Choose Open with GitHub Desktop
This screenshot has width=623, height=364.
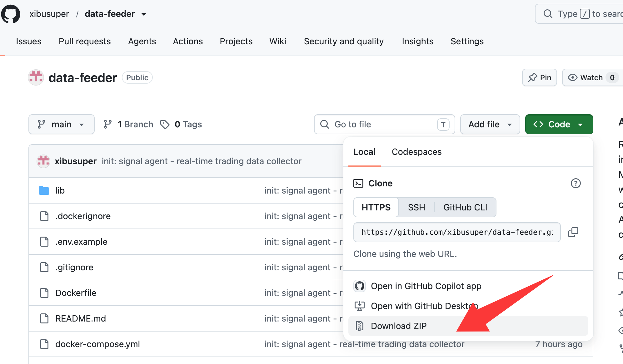(468, 306)
